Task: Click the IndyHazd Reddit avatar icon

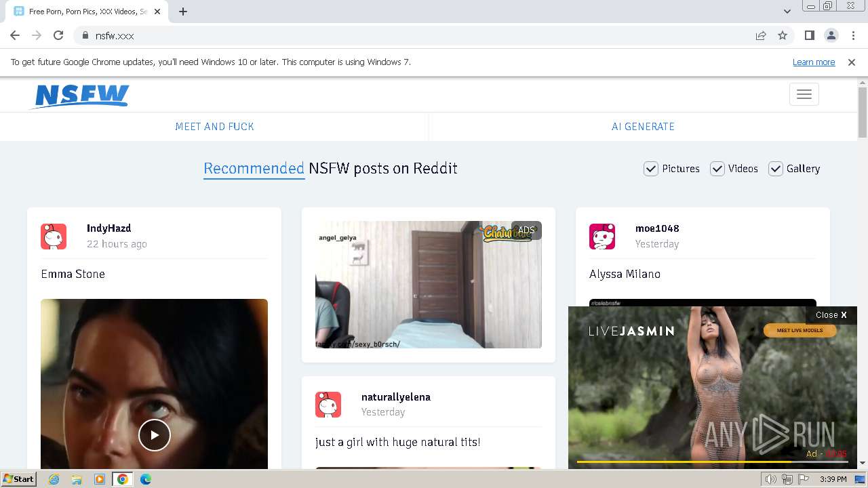Action: point(54,237)
